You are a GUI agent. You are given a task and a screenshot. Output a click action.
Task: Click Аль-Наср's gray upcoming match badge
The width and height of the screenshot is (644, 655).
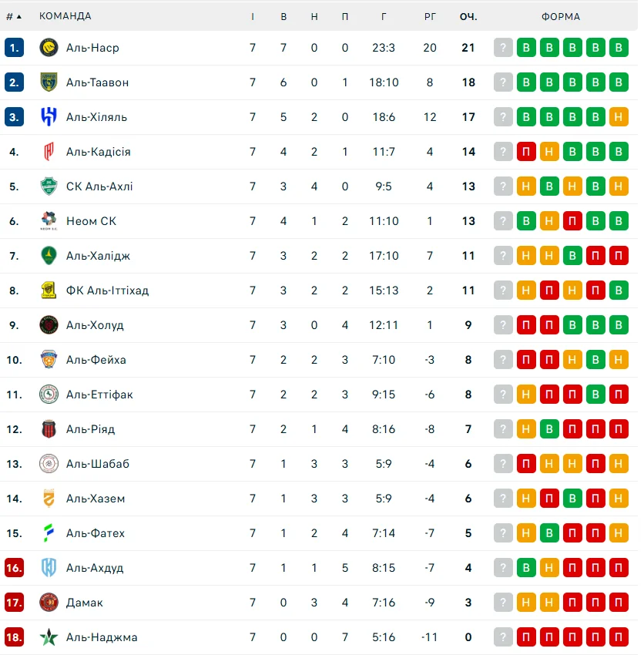503,48
